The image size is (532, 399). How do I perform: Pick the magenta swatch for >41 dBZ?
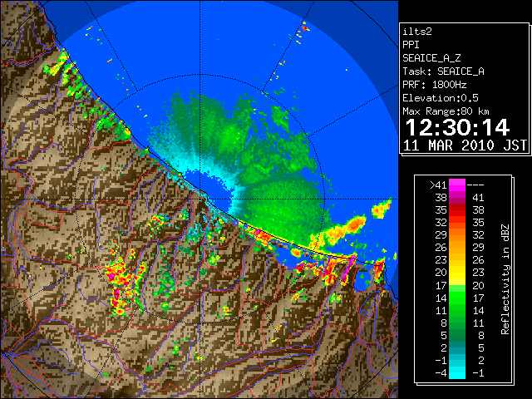tap(457, 185)
